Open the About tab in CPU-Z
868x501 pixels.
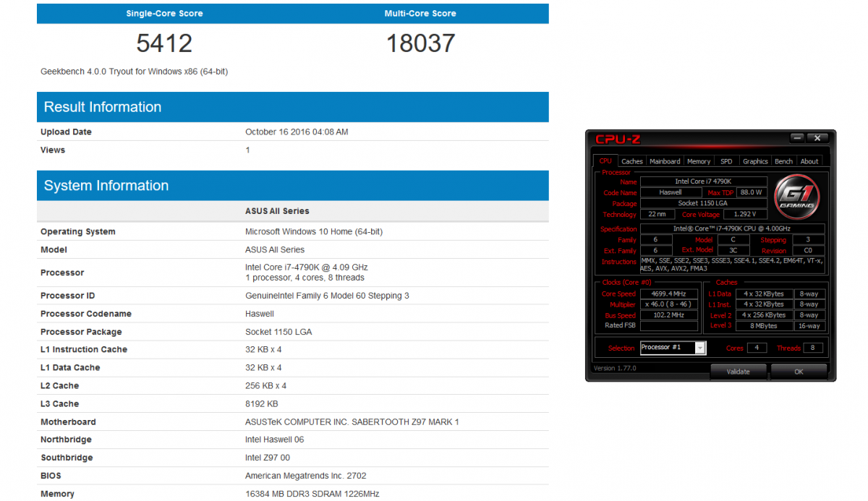click(809, 161)
